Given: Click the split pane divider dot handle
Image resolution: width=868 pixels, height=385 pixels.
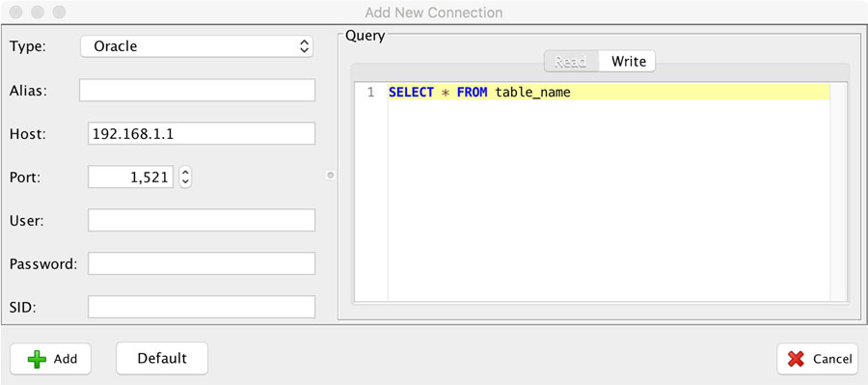Looking at the screenshot, I should point(331,176).
